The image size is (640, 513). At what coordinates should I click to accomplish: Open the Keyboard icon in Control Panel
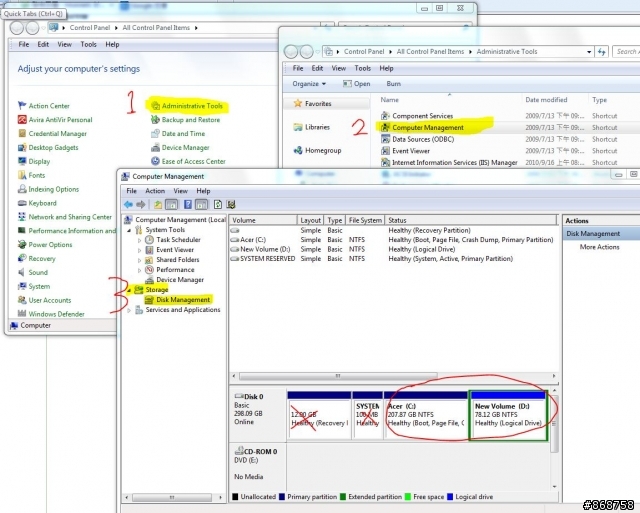22,203
